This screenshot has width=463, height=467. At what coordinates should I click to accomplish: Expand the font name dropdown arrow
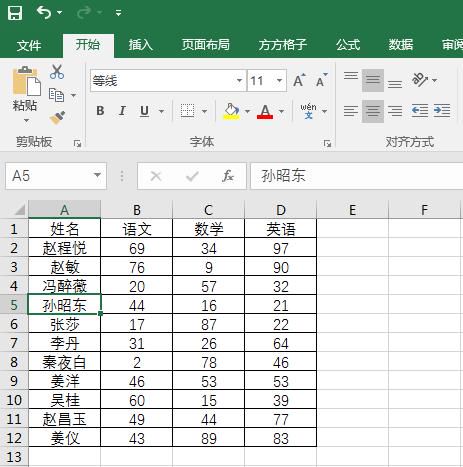pyautogui.click(x=239, y=81)
